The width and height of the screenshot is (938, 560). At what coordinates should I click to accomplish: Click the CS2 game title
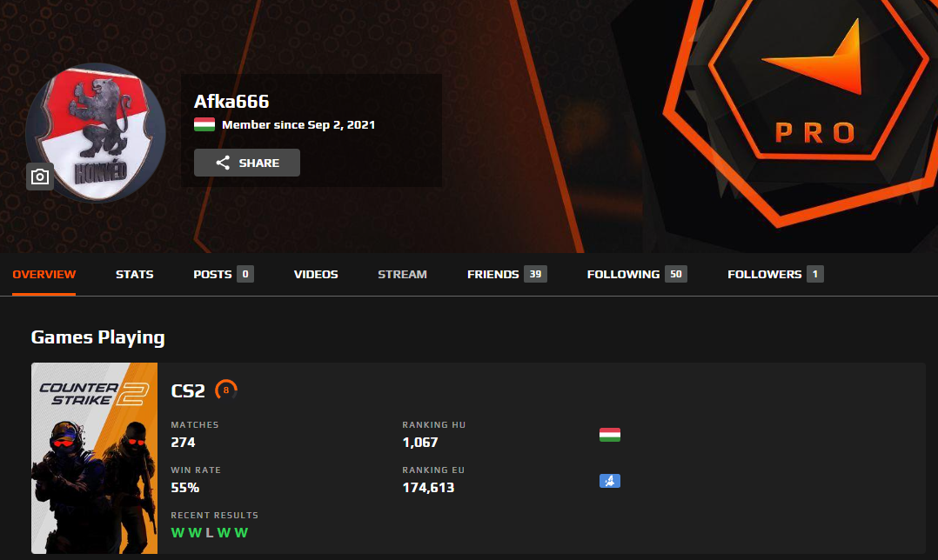tap(188, 390)
